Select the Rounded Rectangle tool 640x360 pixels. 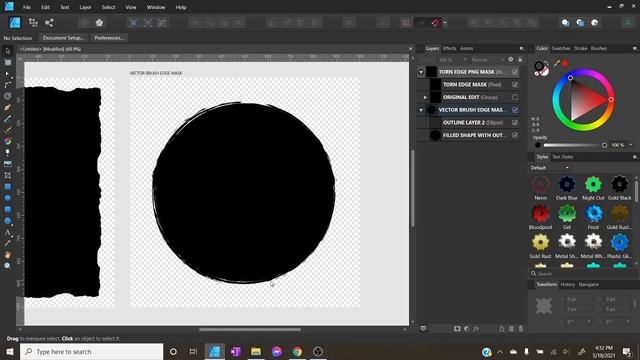pos(8,209)
